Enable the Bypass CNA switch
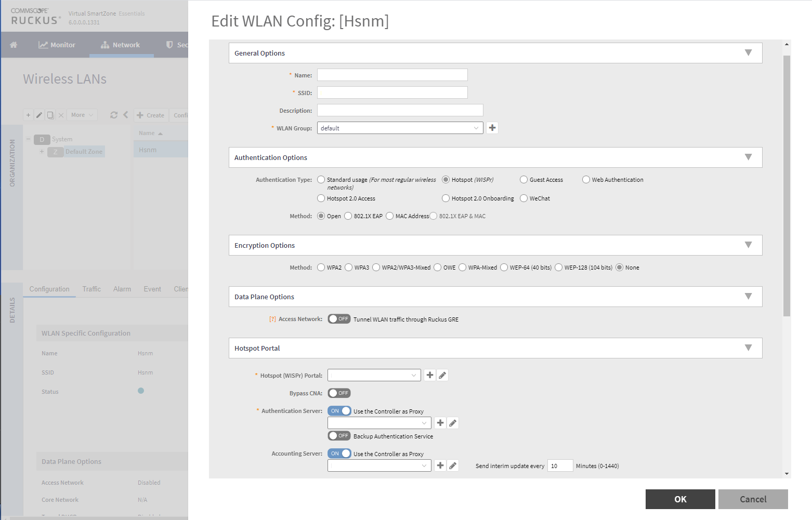Image resolution: width=812 pixels, height=520 pixels. tap(339, 393)
